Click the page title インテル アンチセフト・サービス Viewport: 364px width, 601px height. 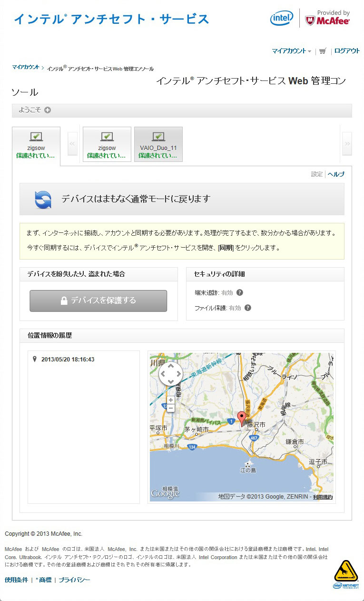coord(112,19)
